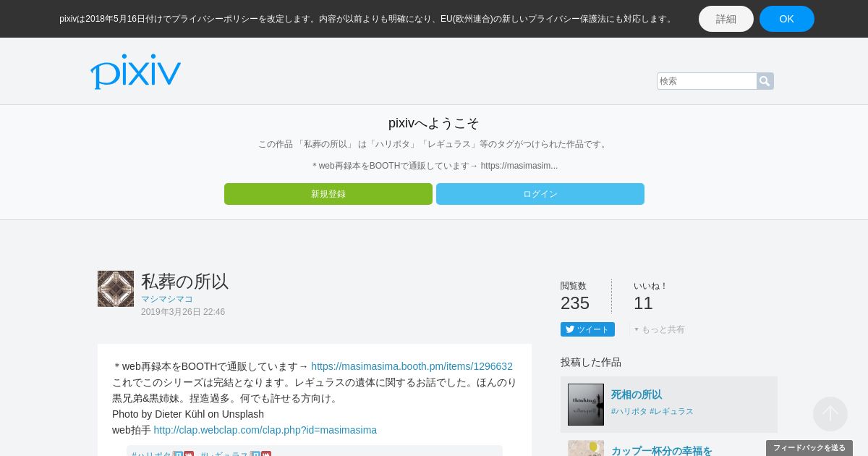868x456 pixels.
Task: Open the masimasima.booth.pm items link
Action: [x=412, y=366]
